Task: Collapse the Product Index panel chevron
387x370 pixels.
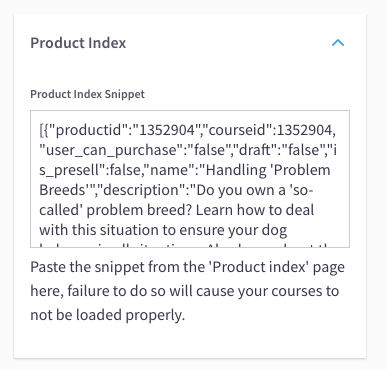Action: (338, 43)
